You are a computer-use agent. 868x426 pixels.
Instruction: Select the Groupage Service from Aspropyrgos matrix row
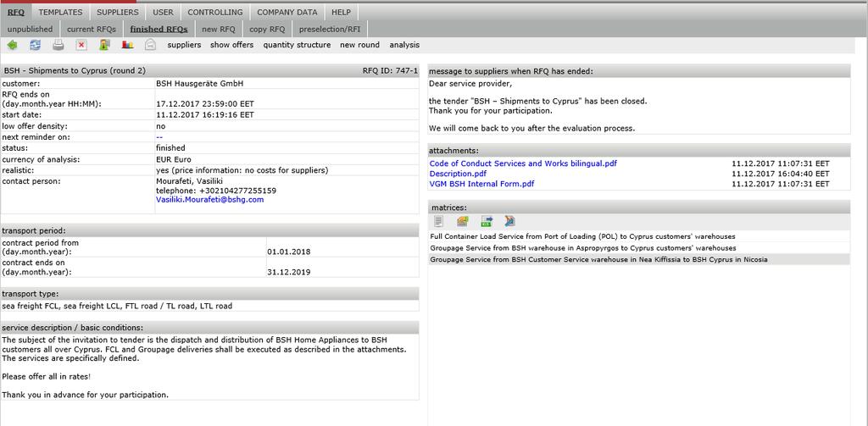[x=639, y=248]
